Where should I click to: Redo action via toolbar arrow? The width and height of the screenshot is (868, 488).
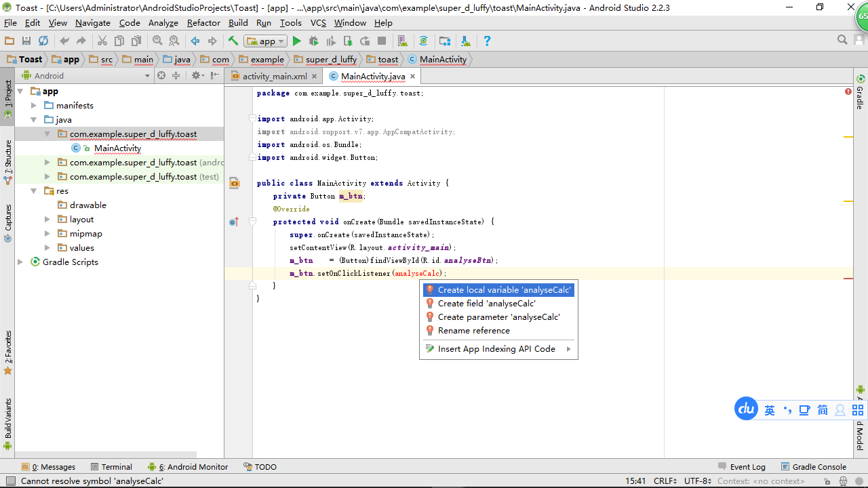pyautogui.click(x=81, y=41)
